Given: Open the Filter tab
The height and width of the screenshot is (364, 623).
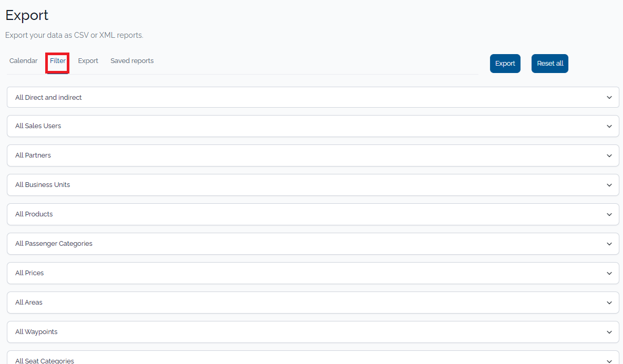Looking at the screenshot, I should [x=58, y=61].
